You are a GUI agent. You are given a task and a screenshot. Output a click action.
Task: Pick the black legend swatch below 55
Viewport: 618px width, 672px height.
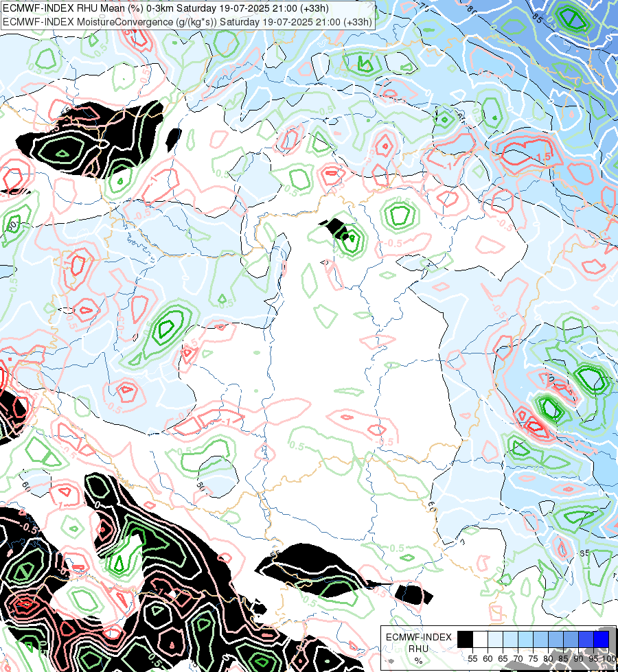[465, 639]
